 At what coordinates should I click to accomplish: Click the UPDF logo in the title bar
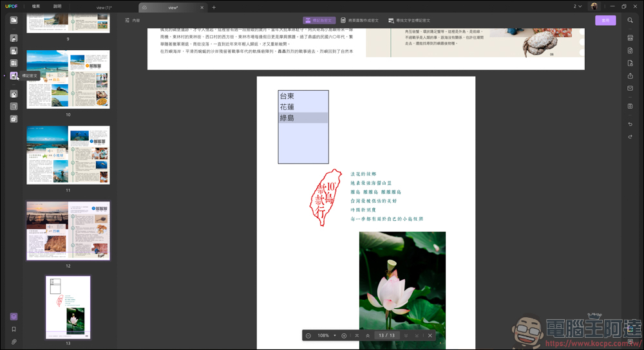(x=12, y=6)
